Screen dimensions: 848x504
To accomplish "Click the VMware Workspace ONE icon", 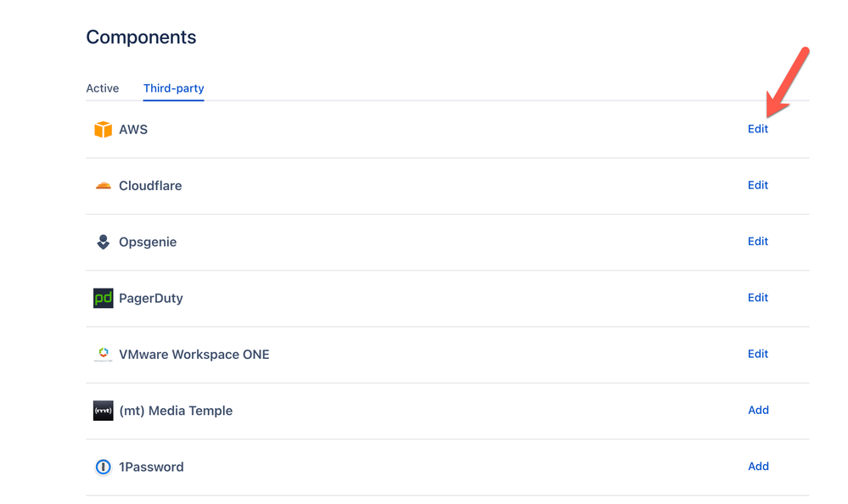I will [103, 355].
